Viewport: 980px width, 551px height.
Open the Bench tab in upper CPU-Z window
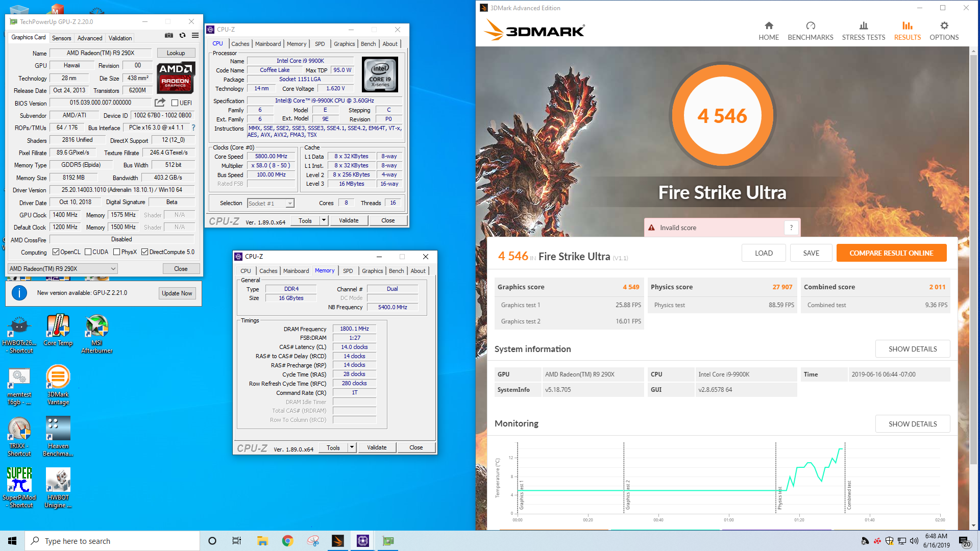point(368,44)
